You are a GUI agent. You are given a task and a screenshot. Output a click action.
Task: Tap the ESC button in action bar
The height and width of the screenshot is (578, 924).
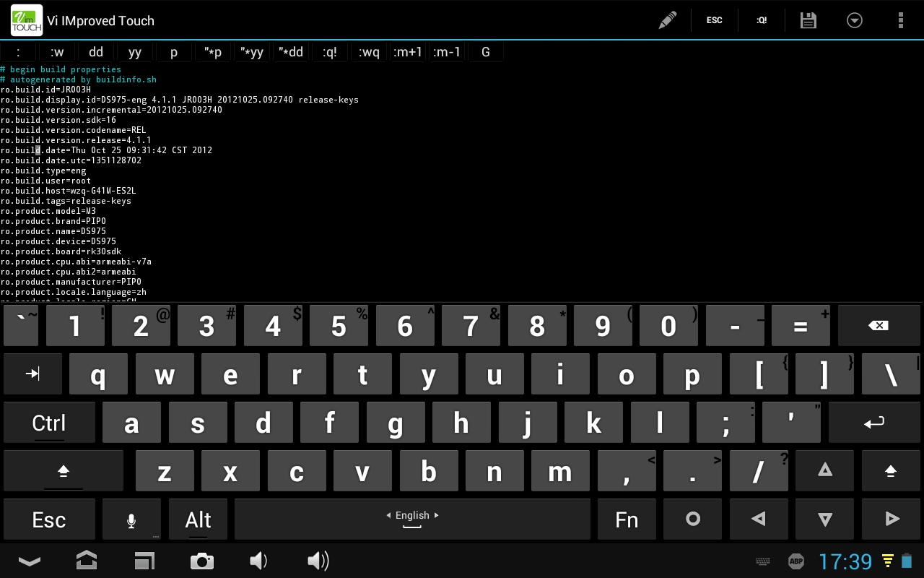coord(715,20)
